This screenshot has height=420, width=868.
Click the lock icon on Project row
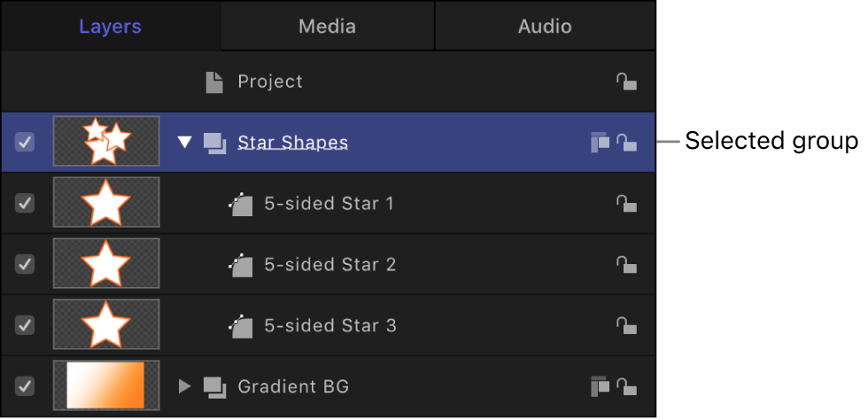click(626, 82)
